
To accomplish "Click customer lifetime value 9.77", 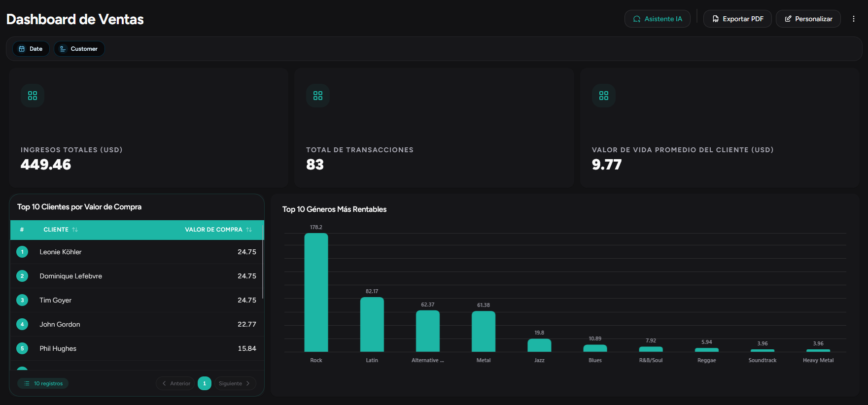I will pyautogui.click(x=607, y=165).
